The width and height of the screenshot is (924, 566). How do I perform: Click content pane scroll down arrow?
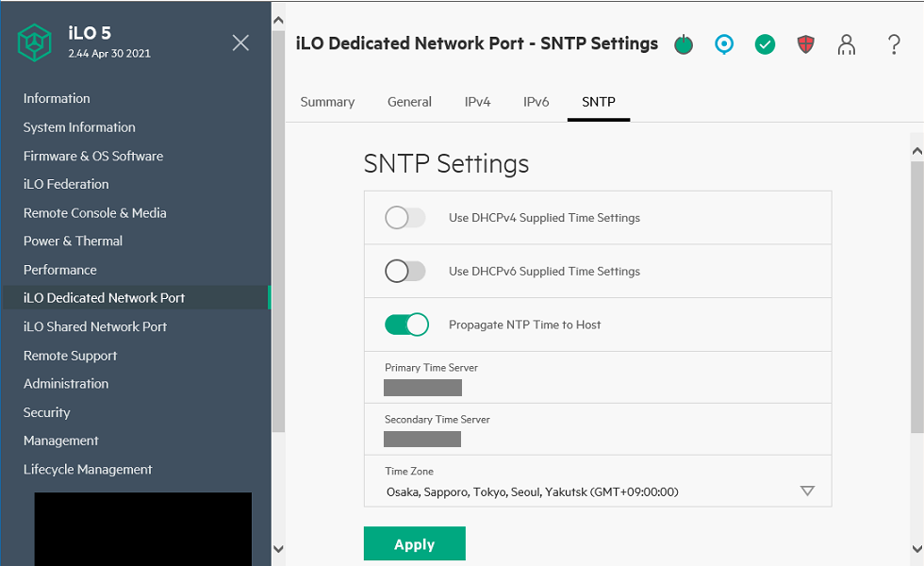(916, 549)
